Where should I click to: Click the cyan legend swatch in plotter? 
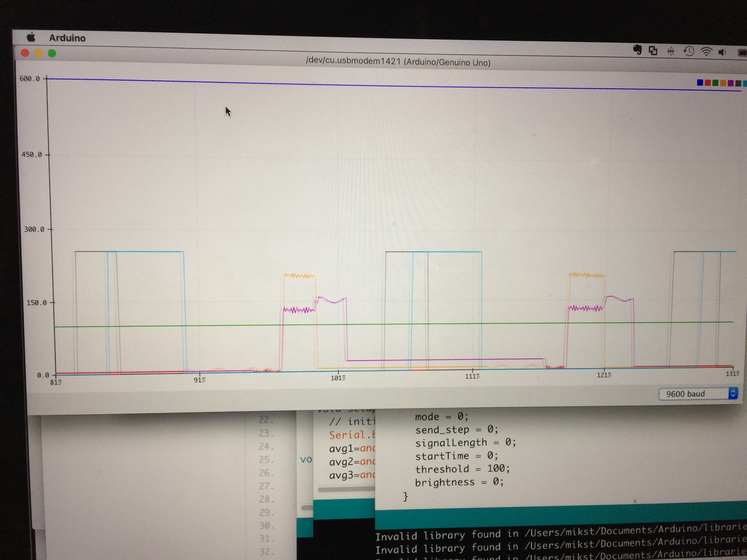tap(745, 84)
